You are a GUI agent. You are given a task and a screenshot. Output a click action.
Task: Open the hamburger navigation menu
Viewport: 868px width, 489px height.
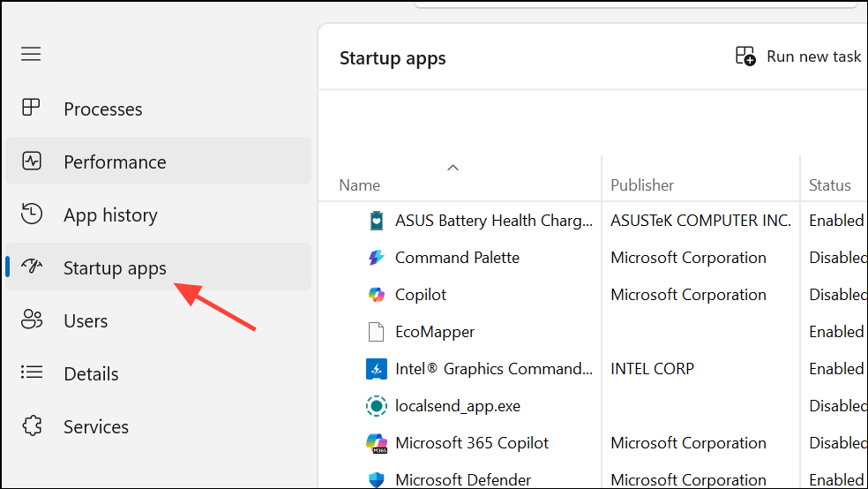(31, 54)
